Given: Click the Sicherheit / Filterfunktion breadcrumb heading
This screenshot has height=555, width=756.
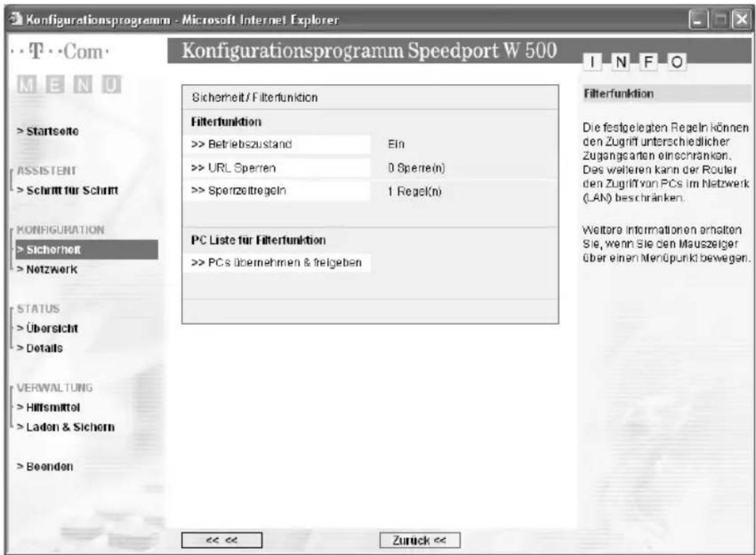Looking at the screenshot, I should pyautogui.click(x=255, y=97).
